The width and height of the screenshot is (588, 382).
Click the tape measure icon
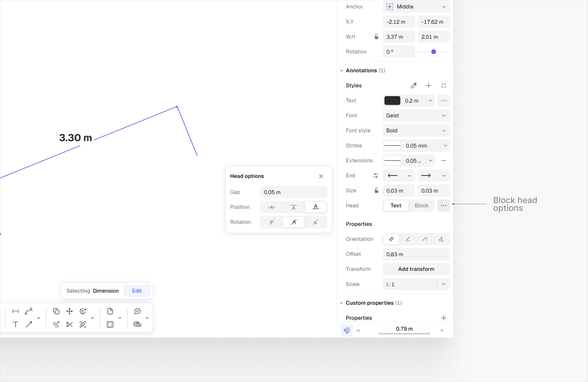[137, 324]
